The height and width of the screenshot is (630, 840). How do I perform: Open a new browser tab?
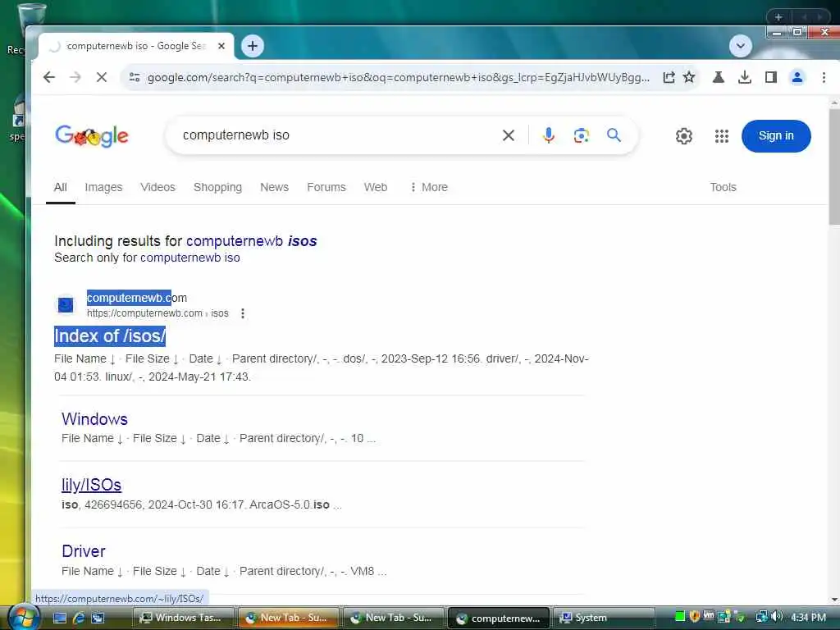pos(253,46)
